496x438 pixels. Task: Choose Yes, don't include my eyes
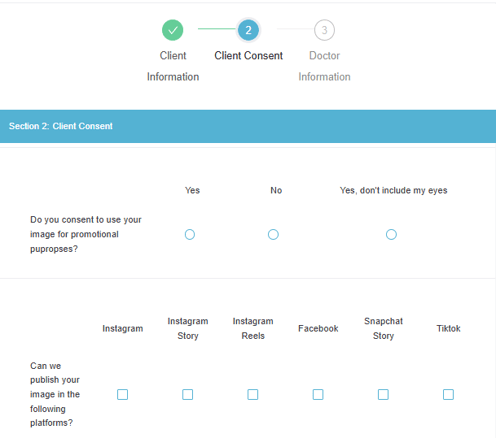coord(391,234)
